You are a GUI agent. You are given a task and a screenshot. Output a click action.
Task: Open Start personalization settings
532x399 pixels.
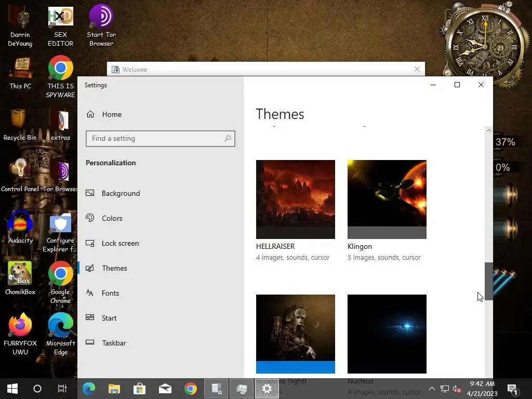pos(109,318)
